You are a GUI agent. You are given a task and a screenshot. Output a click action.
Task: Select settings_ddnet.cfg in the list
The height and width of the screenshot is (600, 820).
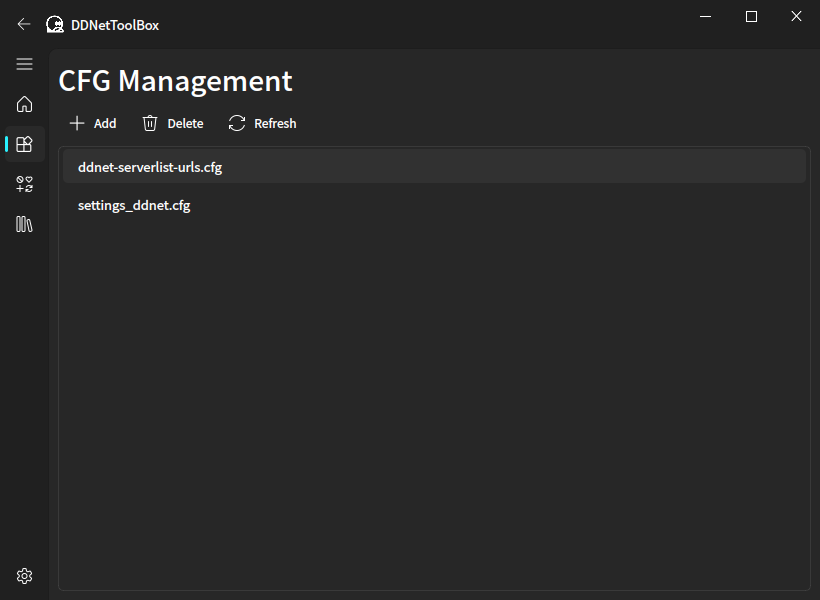pyautogui.click(x=434, y=205)
